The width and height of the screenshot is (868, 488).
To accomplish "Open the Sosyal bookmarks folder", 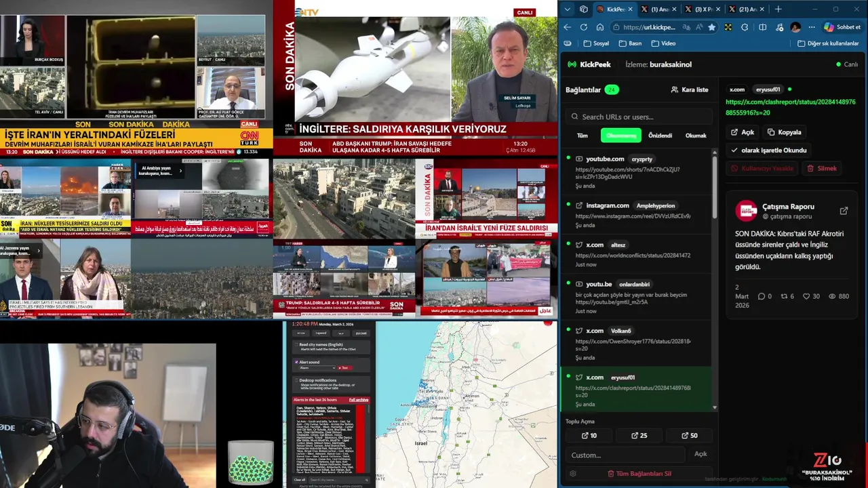I will coord(596,43).
